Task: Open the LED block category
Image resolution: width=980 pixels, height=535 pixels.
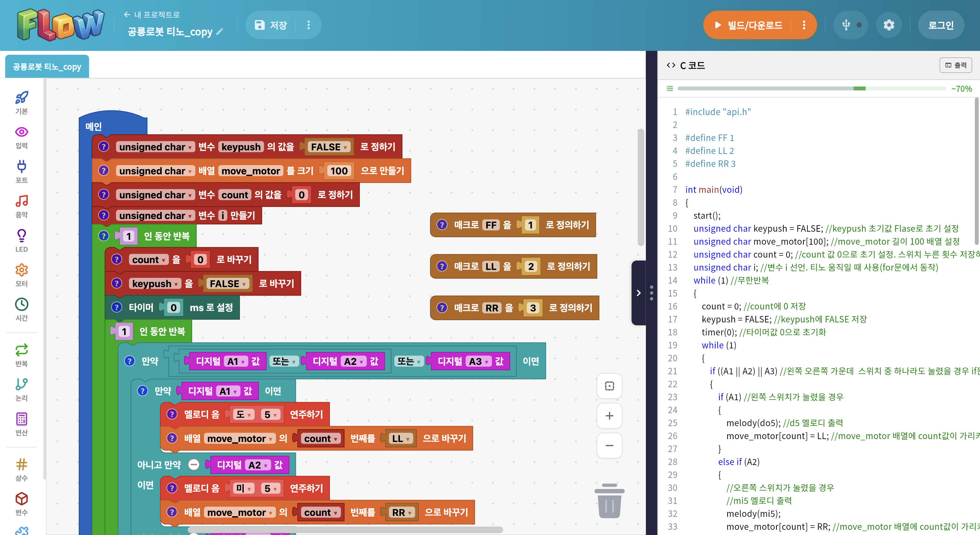Action: coord(22,241)
